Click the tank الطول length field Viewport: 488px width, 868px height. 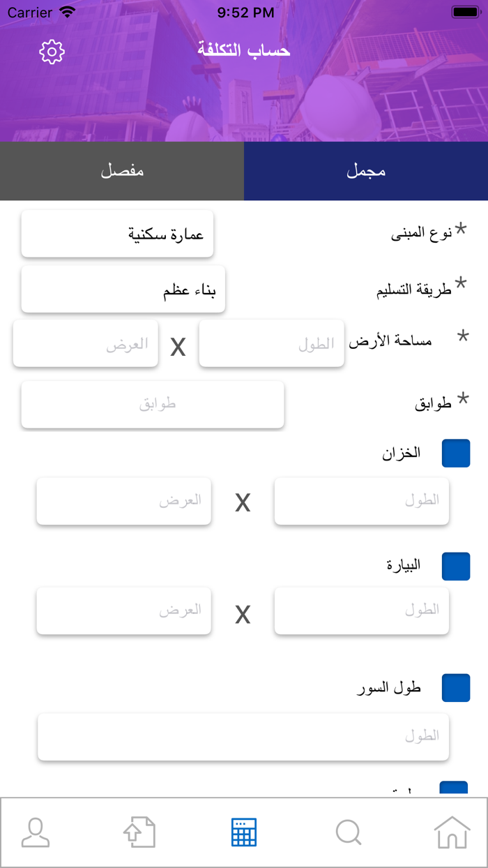[x=361, y=501]
